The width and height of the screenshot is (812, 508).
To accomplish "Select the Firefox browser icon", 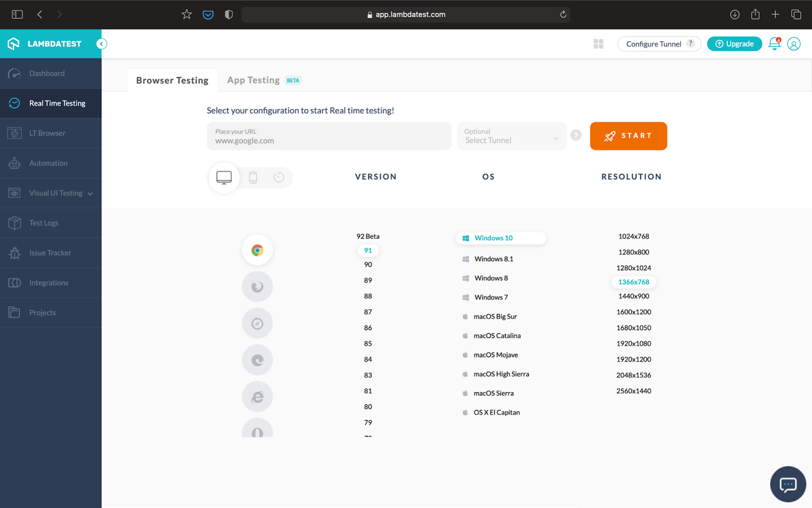I will coord(257,287).
